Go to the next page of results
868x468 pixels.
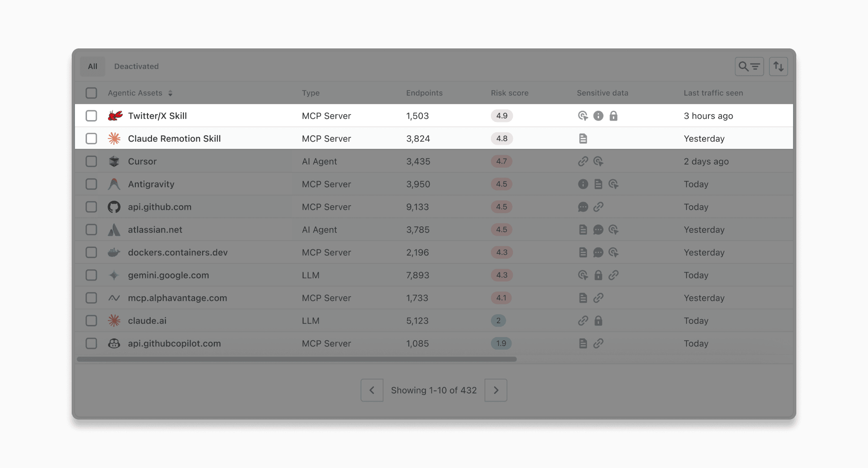point(495,390)
